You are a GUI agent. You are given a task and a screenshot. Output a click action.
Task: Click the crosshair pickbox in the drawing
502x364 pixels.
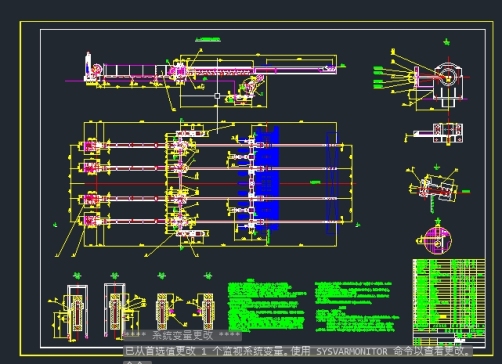point(217,96)
